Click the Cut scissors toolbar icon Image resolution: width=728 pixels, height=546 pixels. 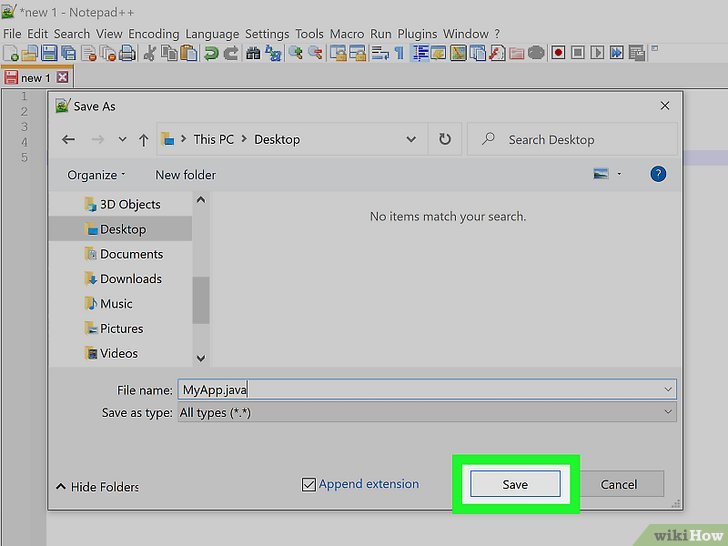pyautogui.click(x=150, y=53)
